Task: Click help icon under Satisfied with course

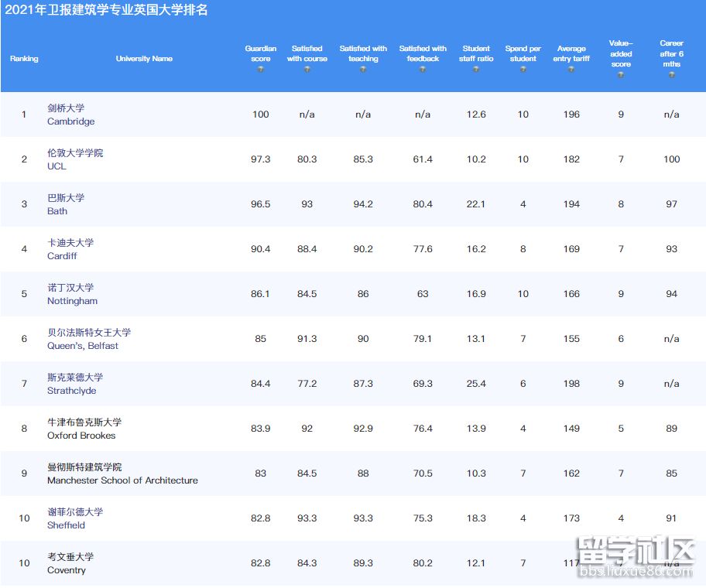Action: 307,70
